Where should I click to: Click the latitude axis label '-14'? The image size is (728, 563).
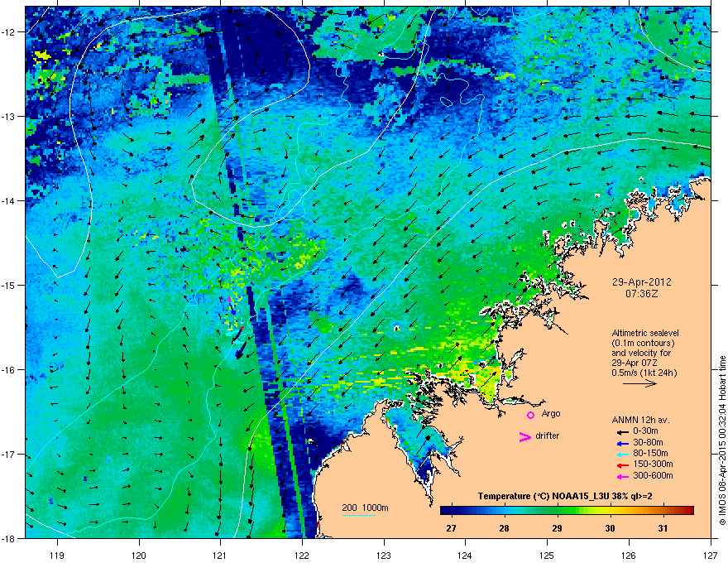coord(9,201)
